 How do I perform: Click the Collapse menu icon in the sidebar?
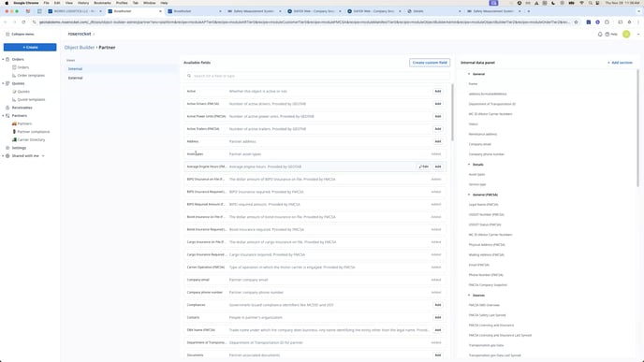click(x=7, y=34)
